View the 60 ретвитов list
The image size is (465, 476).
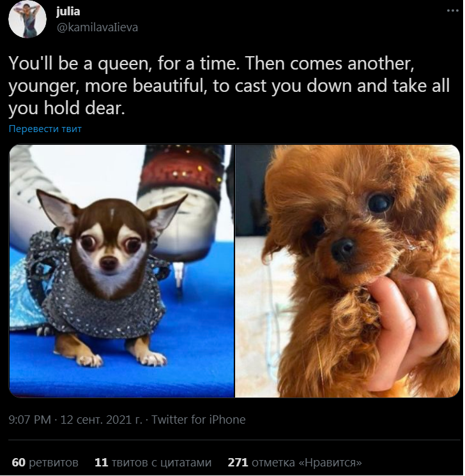tap(45, 463)
